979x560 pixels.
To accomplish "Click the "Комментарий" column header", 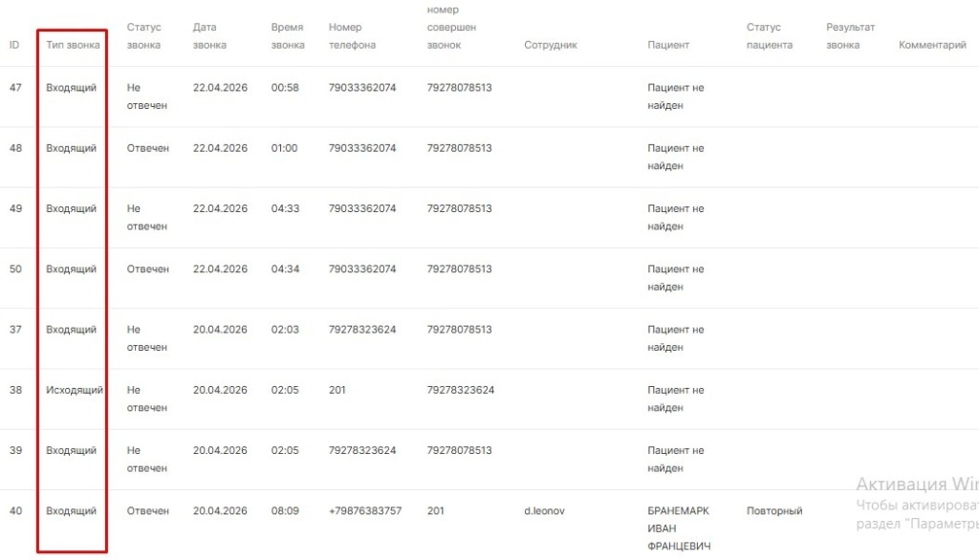I will coord(932,45).
